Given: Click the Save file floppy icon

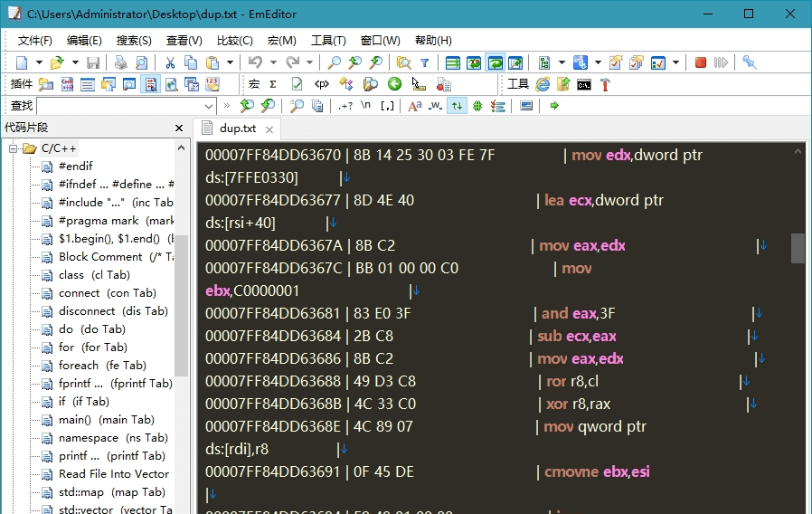Looking at the screenshot, I should (x=94, y=62).
